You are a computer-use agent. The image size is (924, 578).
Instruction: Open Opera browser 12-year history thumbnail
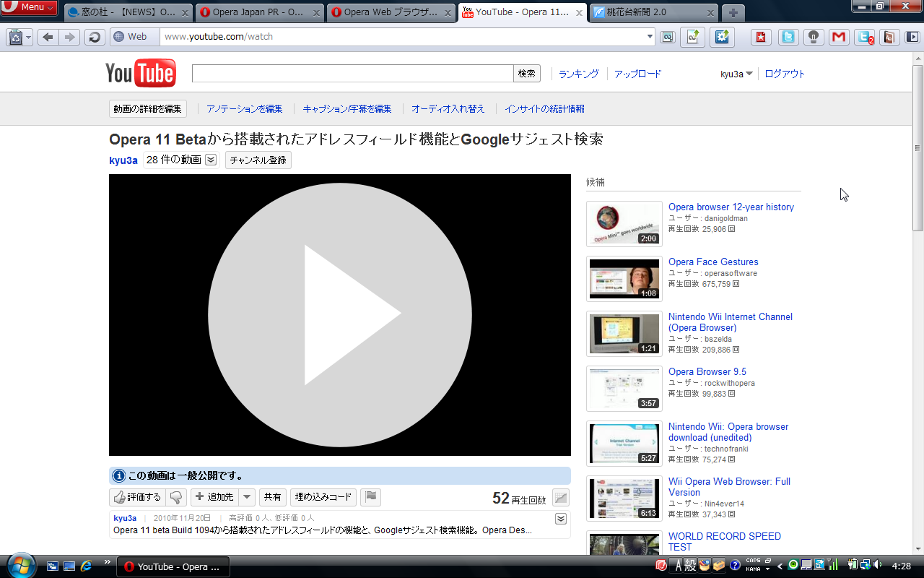tap(624, 224)
